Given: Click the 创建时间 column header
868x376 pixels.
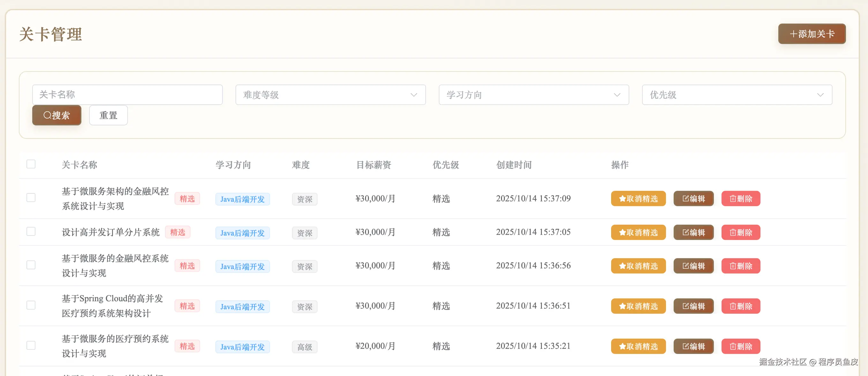Looking at the screenshot, I should point(513,165).
